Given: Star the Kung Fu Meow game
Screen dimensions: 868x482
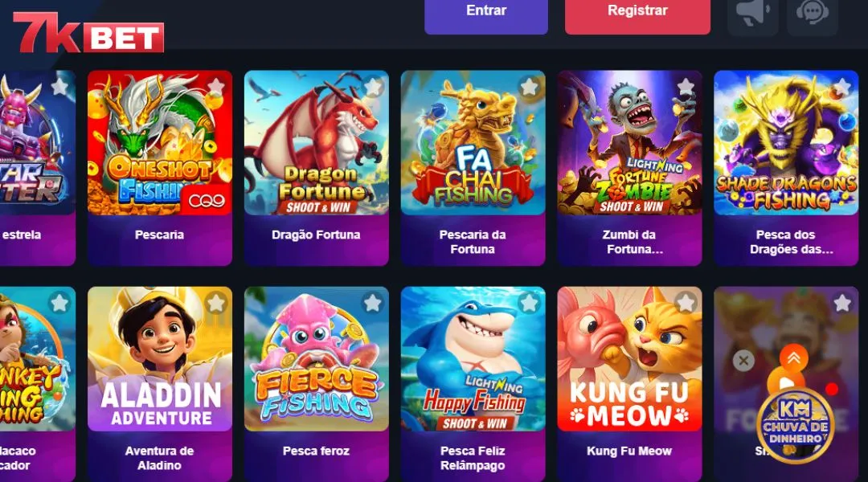Looking at the screenshot, I should [x=686, y=303].
